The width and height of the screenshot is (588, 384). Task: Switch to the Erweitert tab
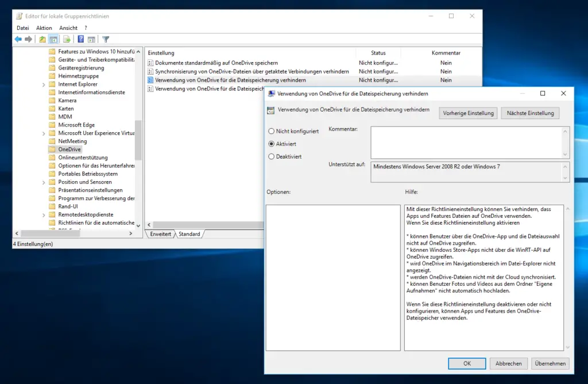click(x=161, y=234)
